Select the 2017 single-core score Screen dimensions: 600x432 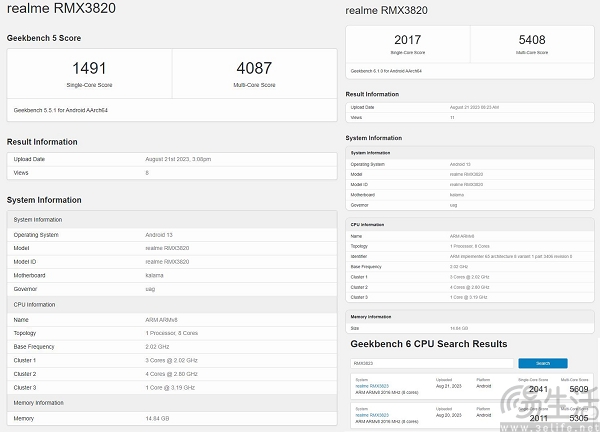(408, 40)
